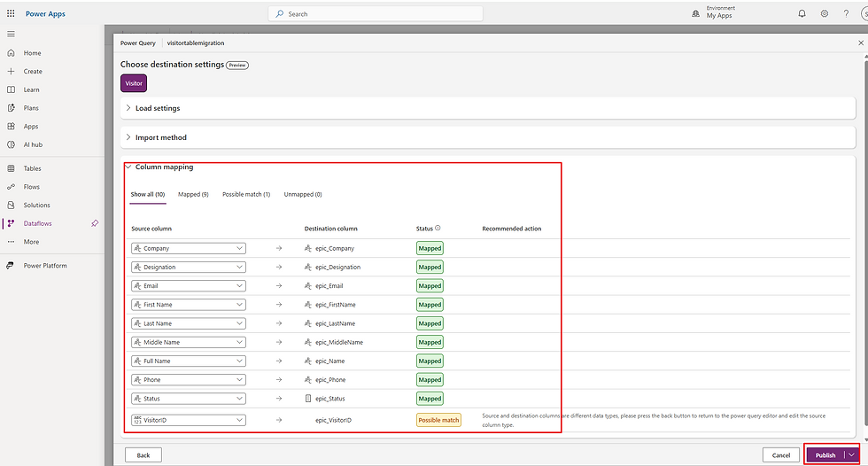This screenshot has height=466, width=868.
Task: Click the Mapped badge for Email row
Action: pyautogui.click(x=430, y=286)
